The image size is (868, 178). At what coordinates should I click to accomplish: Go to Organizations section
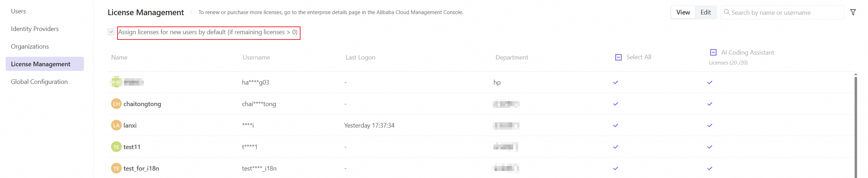pos(30,47)
